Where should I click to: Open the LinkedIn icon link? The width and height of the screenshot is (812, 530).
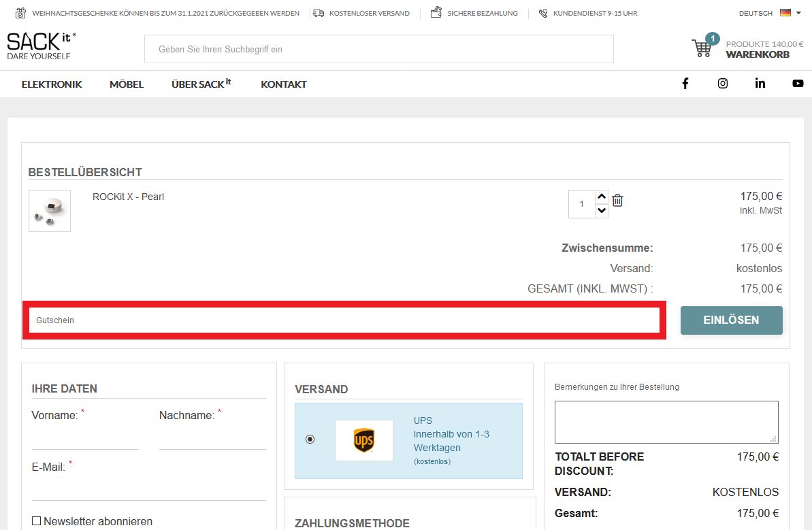[x=760, y=83]
